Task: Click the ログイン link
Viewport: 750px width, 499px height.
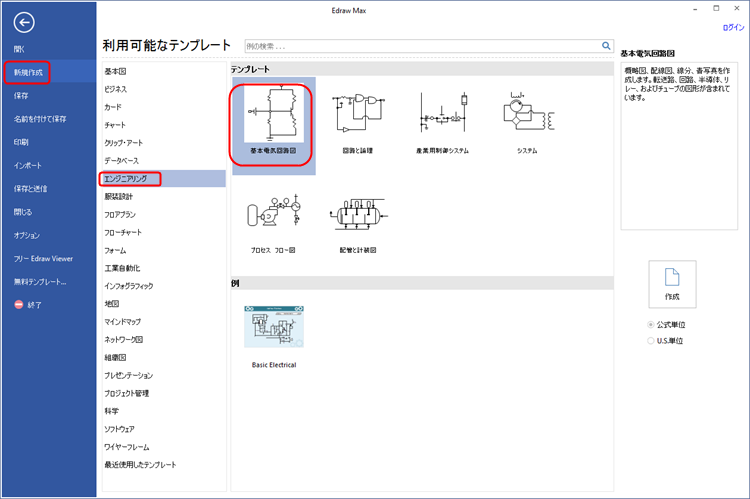Action: [733, 28]
